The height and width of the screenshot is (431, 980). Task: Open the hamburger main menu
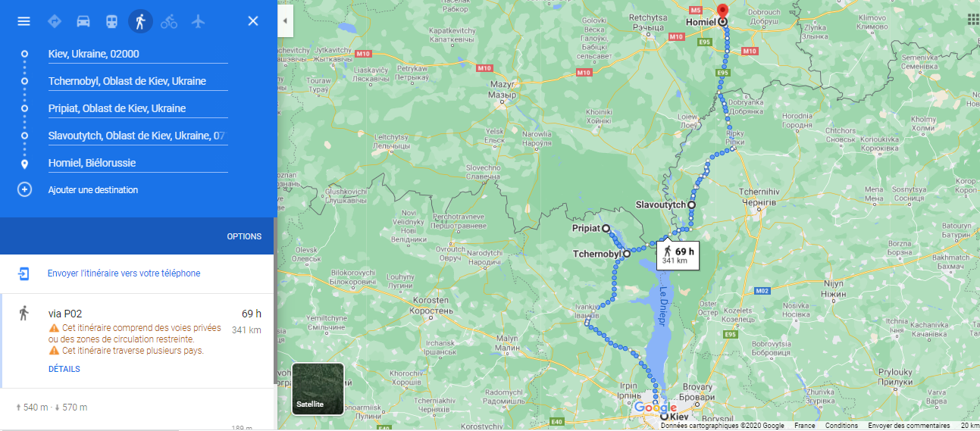[x=24, y=21]
